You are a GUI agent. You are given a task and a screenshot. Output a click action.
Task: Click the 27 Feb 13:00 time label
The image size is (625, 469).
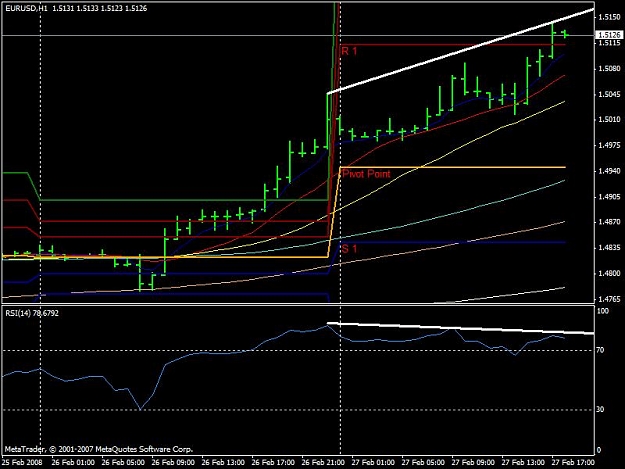pos(523,462)
